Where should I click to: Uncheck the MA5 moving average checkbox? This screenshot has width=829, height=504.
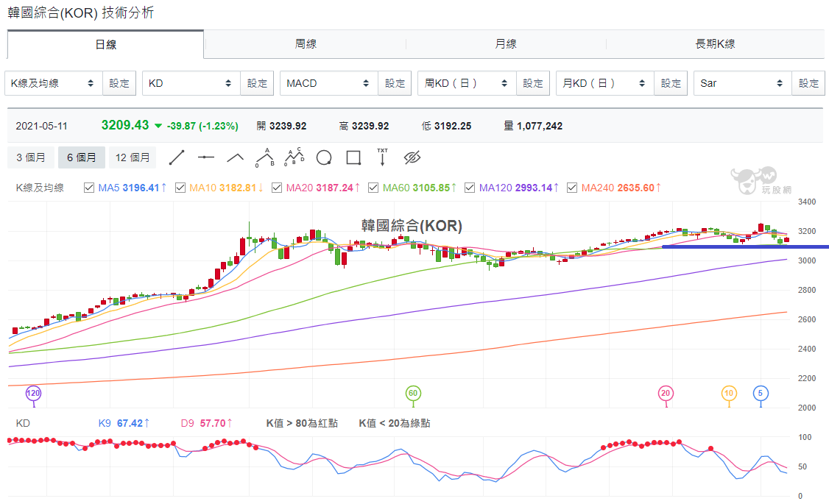click(89, 188)
